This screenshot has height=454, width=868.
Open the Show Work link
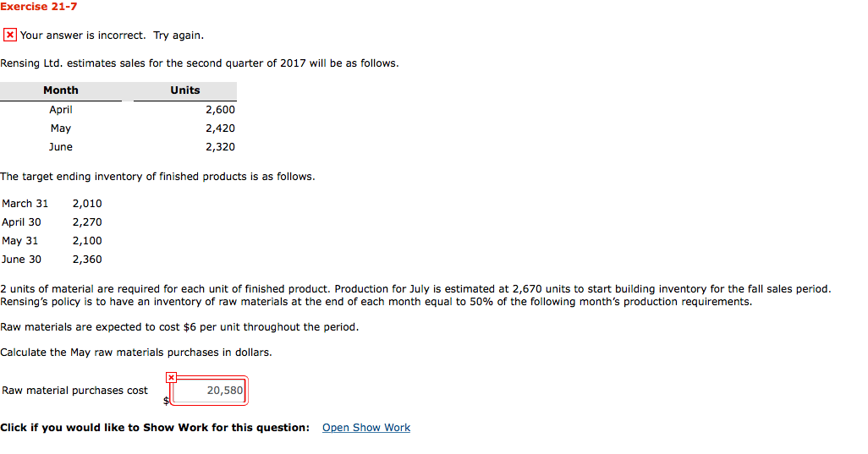point(366,428)
